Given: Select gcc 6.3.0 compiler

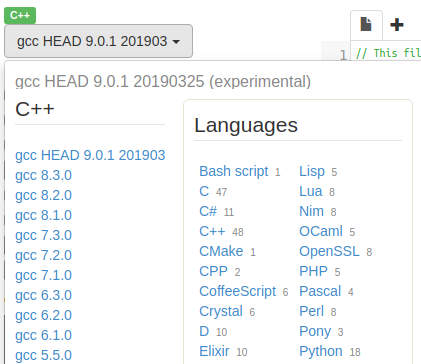Looking at the screenshot, I should 44,295.
